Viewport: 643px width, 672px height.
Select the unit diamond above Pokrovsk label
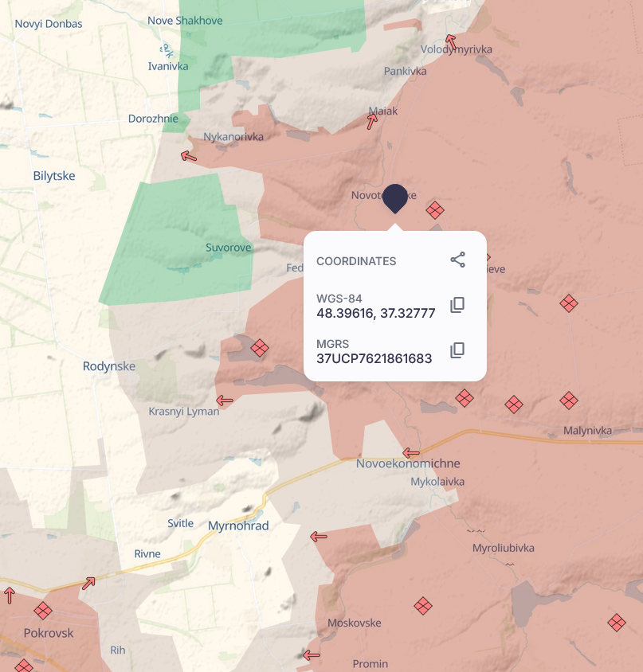click(x=43, y=611)
